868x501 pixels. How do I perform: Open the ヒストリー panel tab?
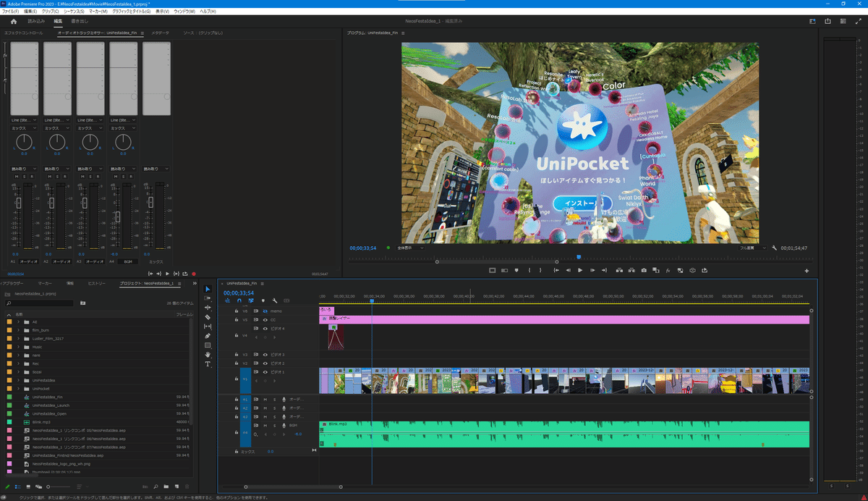point(97,283)
